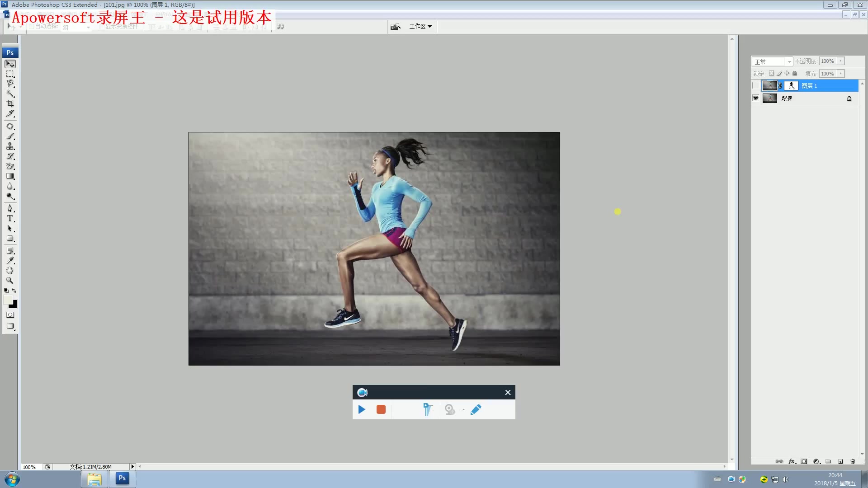868x488 pixels.
Task: Select the Hand tool
Action: (10, 271)
